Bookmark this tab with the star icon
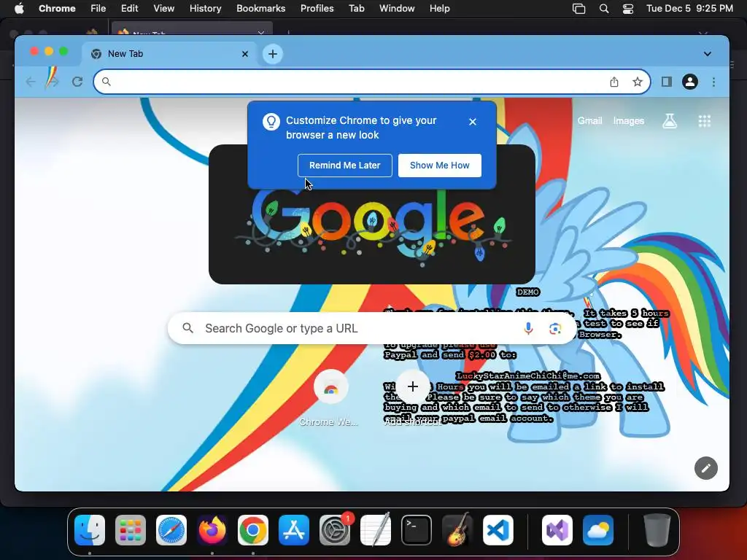Image resolution: width=747 pixels, height=560 pixels. tap(638, 82)
